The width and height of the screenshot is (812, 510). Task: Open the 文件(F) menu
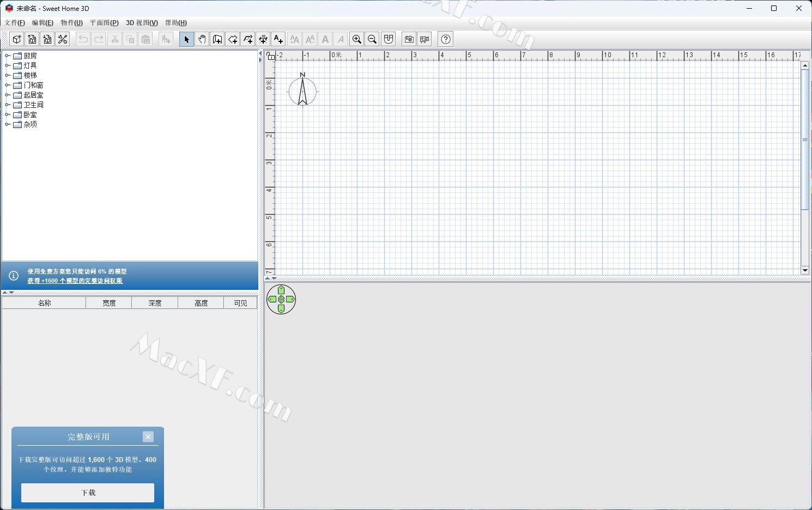(x=15, y=23)
